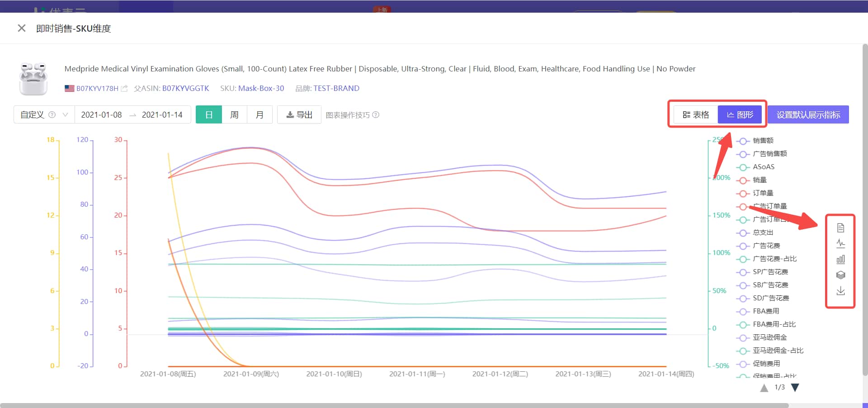Screen dimensions: 868x408
Task: Close the SKU sales panel
Action: tap(21, 28)
